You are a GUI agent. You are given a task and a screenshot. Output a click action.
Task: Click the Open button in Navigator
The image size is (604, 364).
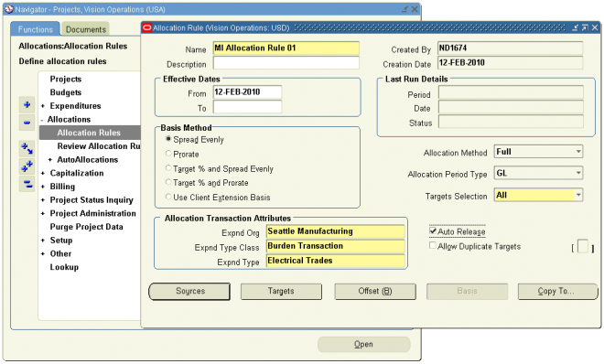tap(363, 345)
